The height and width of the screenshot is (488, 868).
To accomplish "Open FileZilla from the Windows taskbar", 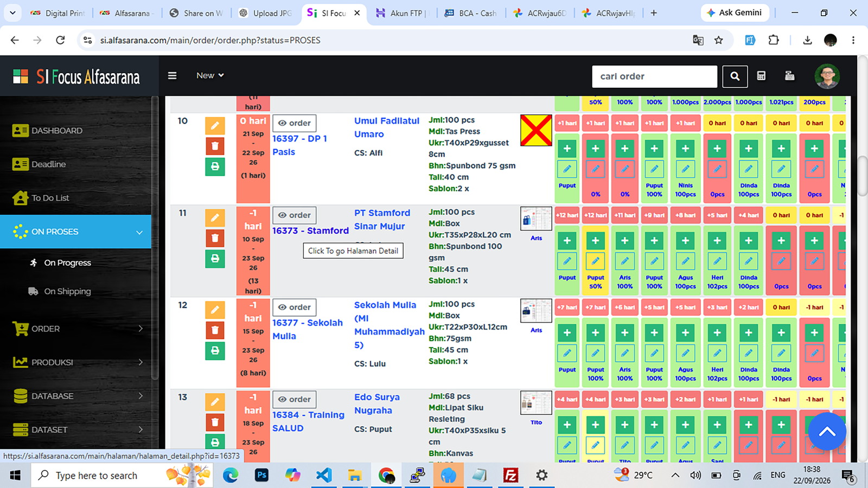I will (510, 476).
